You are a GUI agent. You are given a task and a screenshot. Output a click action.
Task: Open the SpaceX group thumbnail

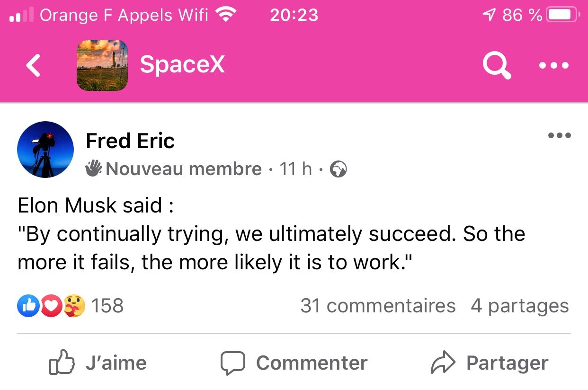click(102, 65)
